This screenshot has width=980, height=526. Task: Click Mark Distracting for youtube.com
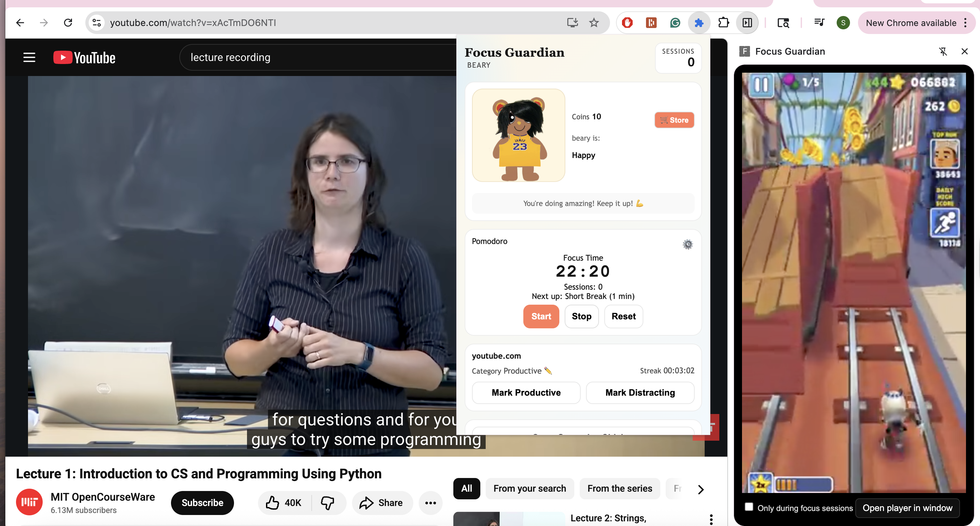pos(640,393)
